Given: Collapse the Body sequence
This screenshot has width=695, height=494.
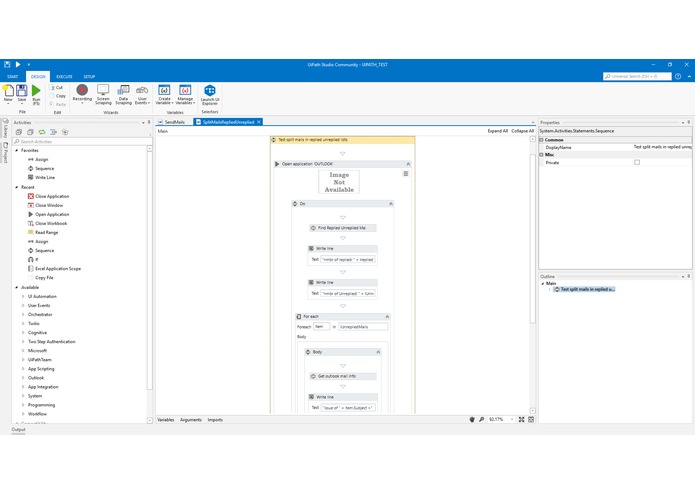Looking at the screenshot, I should pos(378,352).
